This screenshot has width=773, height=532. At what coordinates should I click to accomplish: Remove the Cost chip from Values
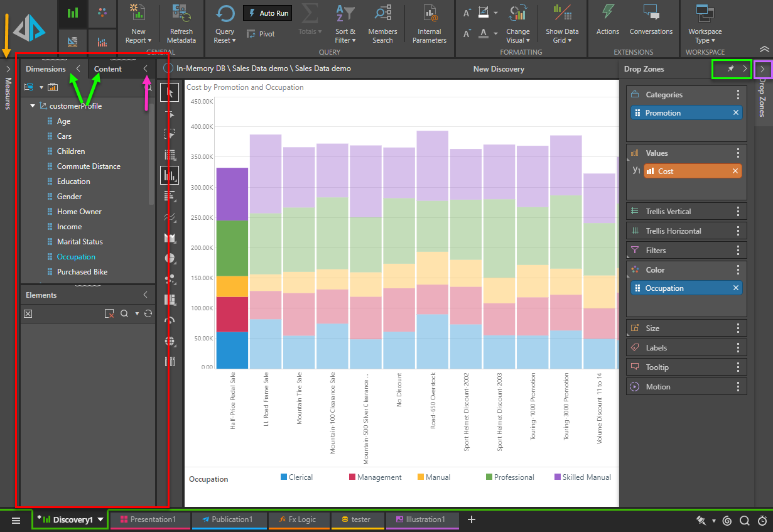[735, 171]
